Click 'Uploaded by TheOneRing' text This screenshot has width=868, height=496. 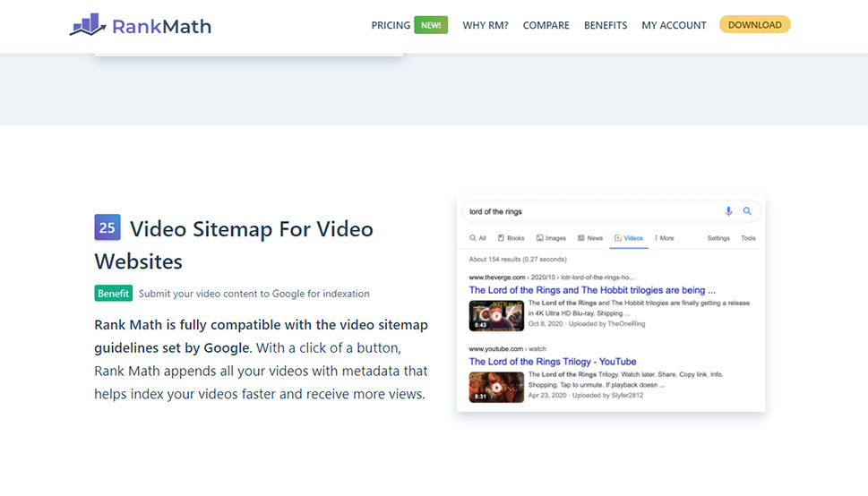click(x=606, y=324)
